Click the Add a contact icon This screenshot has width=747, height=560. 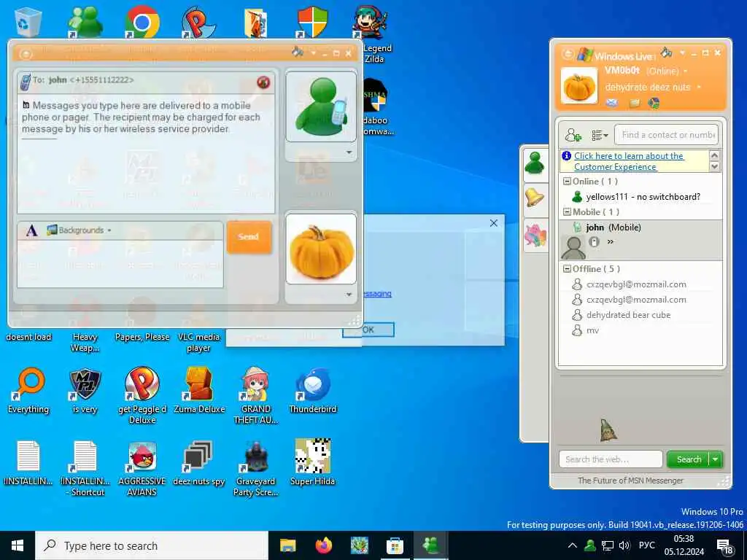click(573, 135)
